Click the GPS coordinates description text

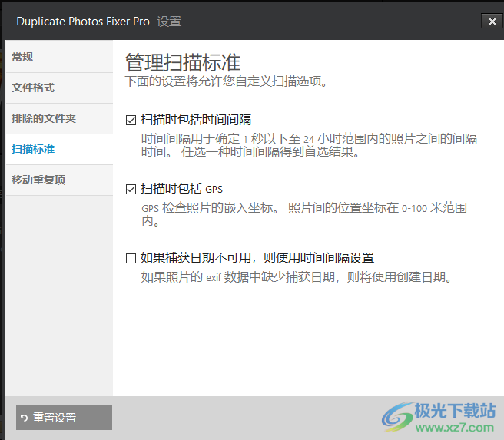[304, 214]
